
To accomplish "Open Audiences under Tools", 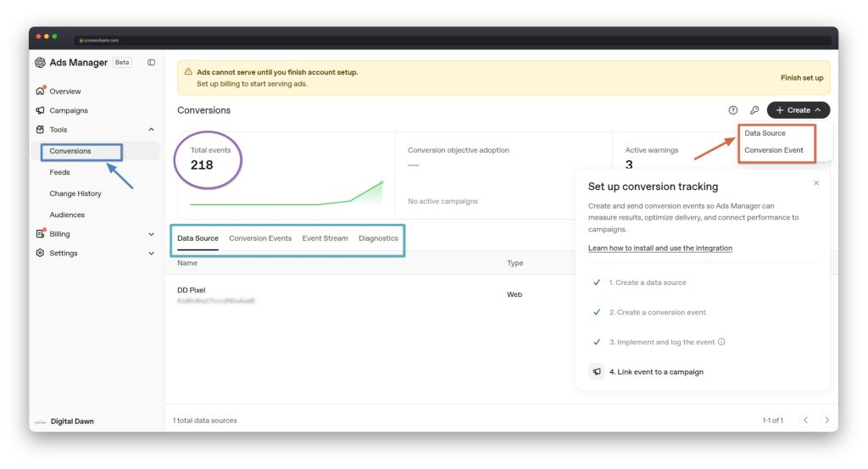I will coord(67,215).
